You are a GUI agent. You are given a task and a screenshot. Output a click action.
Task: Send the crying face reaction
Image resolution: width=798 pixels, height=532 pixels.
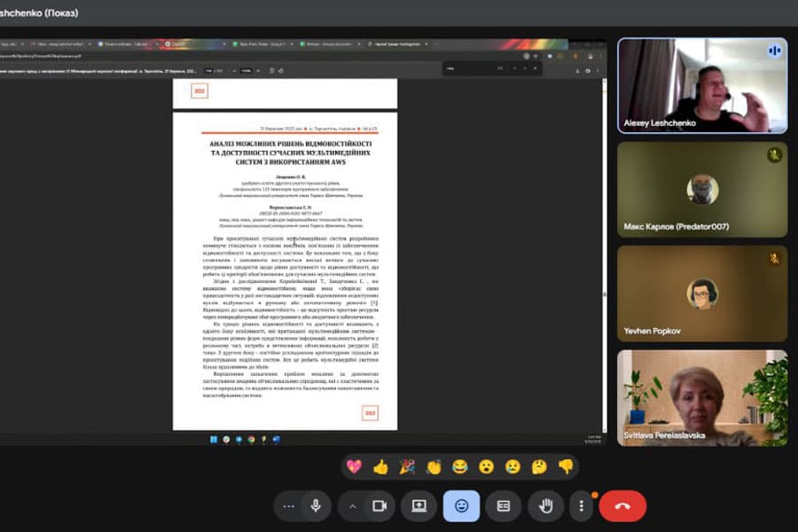(512, 466)
